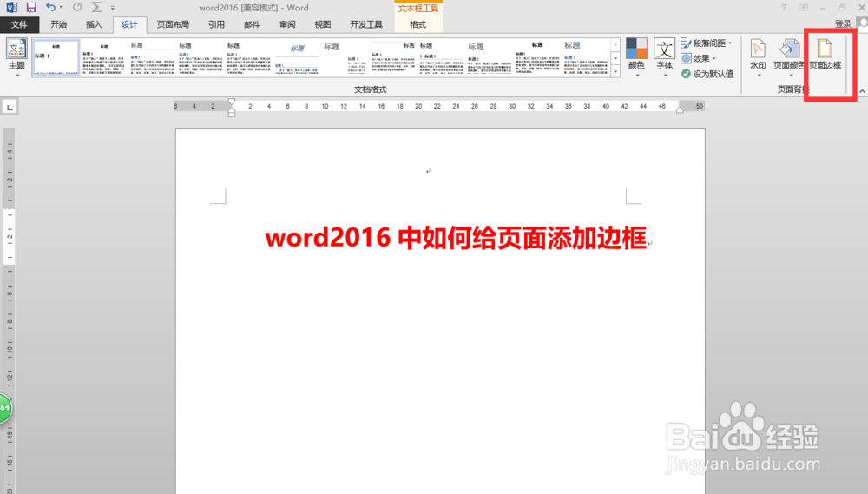This screenshot has height=494, width=868.
Task: Click the ribbon display options icon
Action: click(x=803, y=7)
